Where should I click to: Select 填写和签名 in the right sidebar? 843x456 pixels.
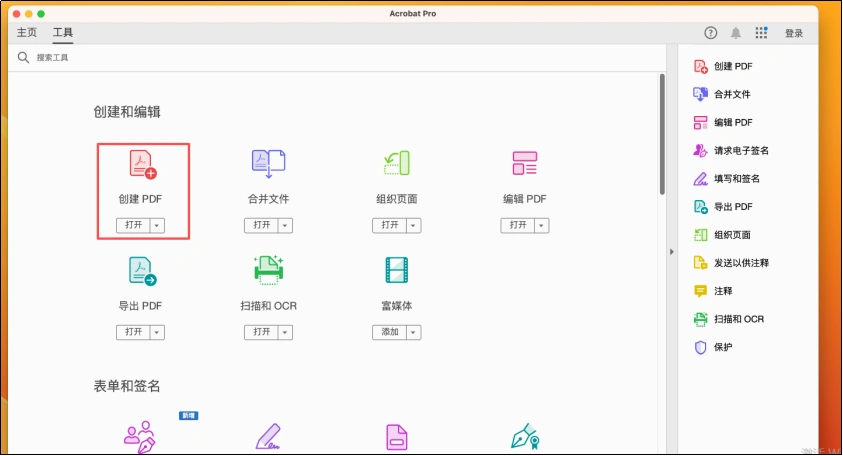[727, 179]
